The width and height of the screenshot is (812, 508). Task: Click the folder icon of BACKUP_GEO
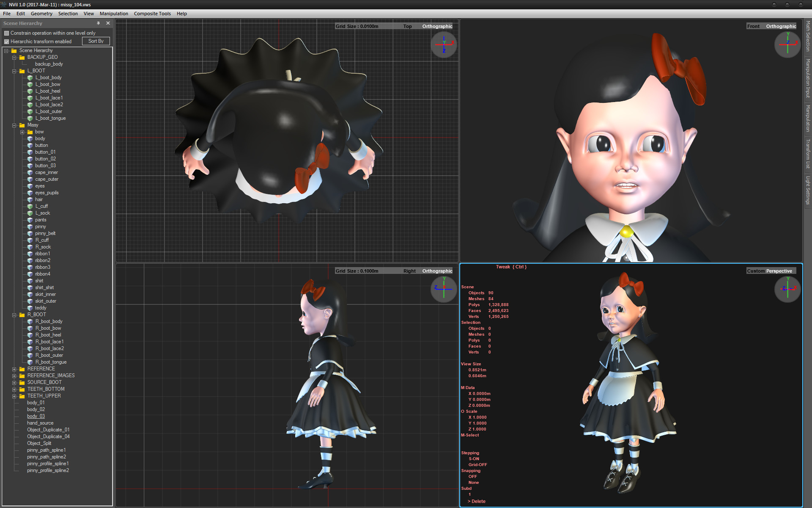point(22,57)
